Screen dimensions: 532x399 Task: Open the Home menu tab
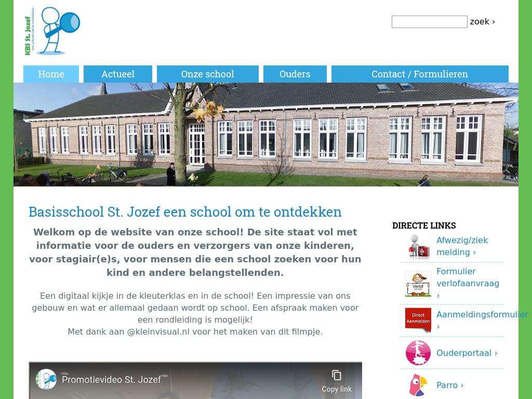point(51,74)
